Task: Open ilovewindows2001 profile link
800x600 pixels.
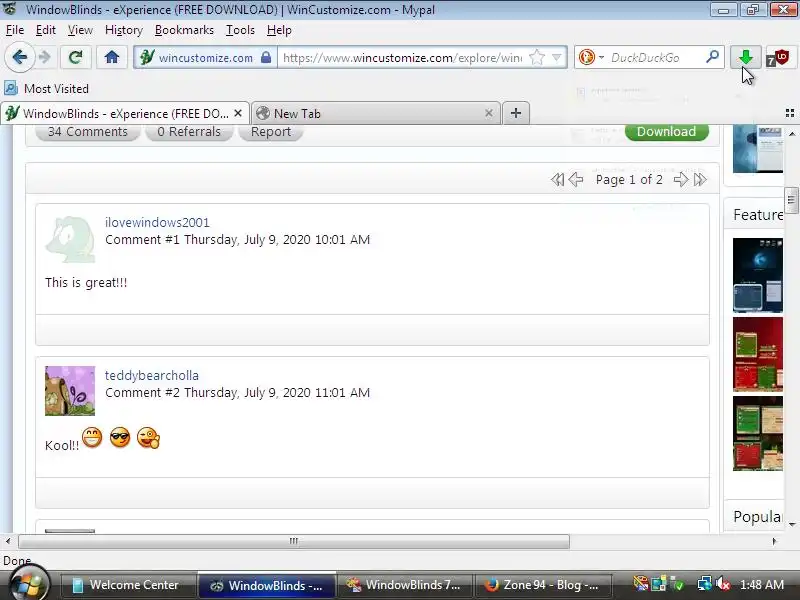Action: pos(157,222)
